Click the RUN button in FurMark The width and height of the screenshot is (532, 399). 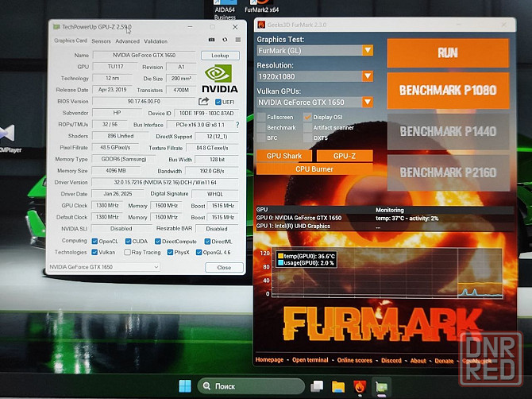[x=448, y=53]
